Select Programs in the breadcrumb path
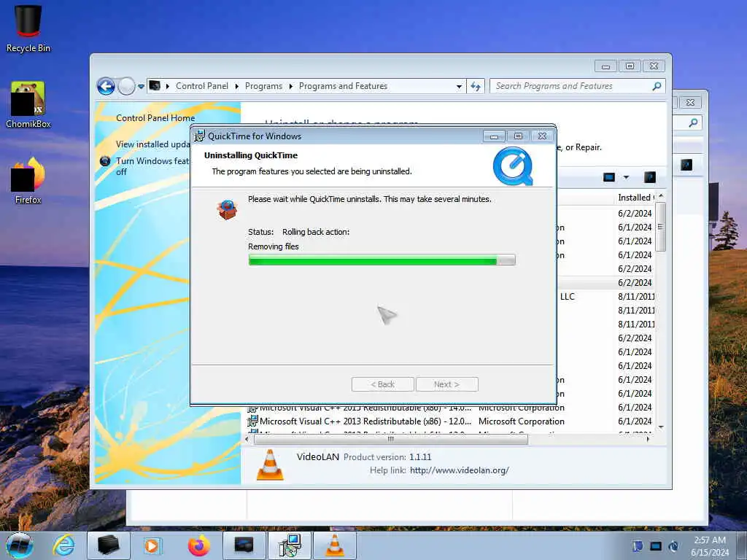This screenshot has width=747, height=560. click(x=263, y=86)
